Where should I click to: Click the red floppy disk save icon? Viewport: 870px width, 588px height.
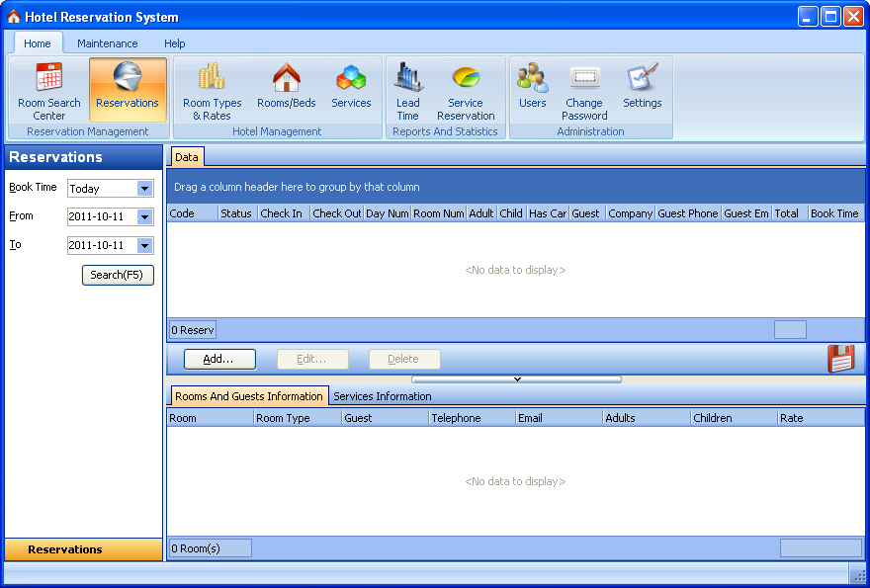pyautogui.click(x=841, y=359)
